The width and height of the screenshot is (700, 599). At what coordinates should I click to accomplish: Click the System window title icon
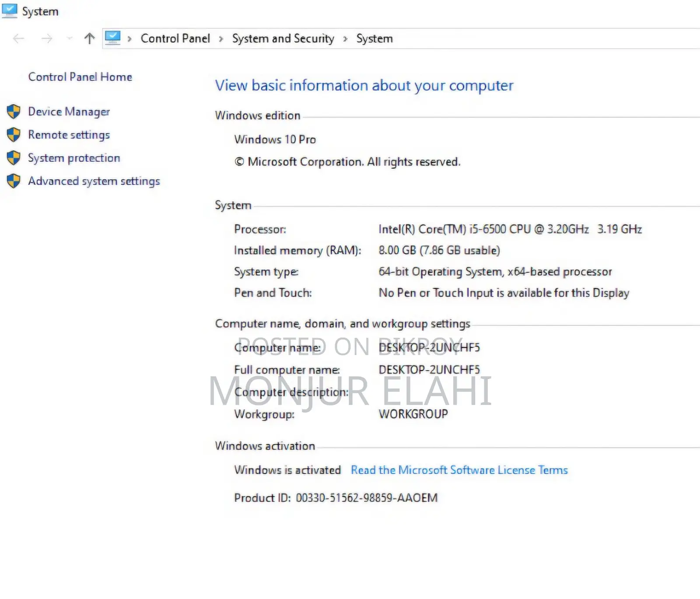click(10, 10)
